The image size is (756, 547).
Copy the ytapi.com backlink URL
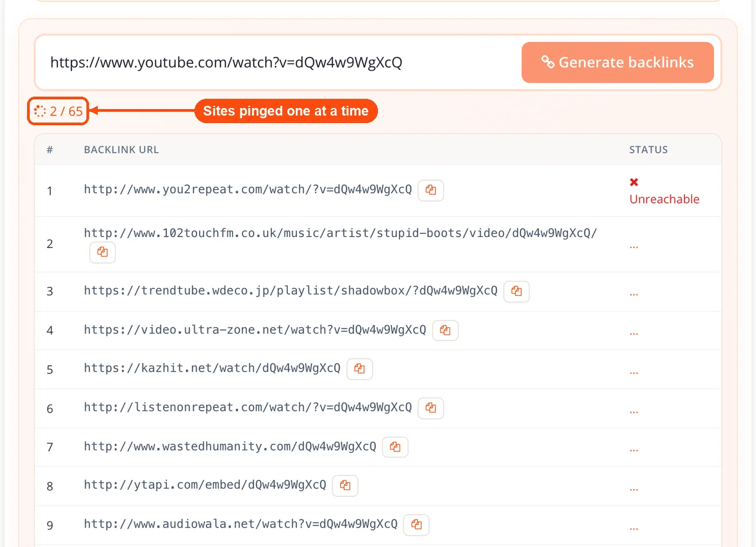pos(345,485)
